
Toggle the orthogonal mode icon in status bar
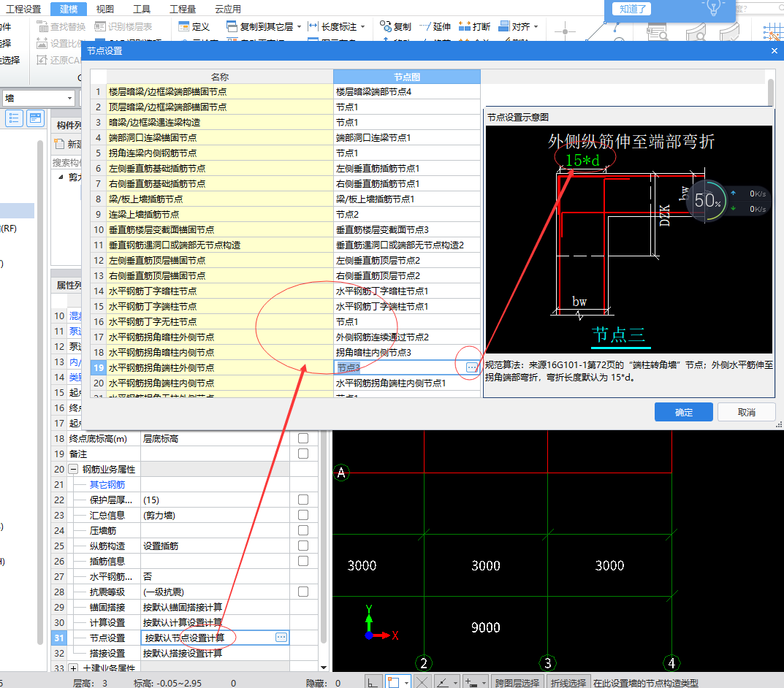pyautogui.click(x=373, y=682)
